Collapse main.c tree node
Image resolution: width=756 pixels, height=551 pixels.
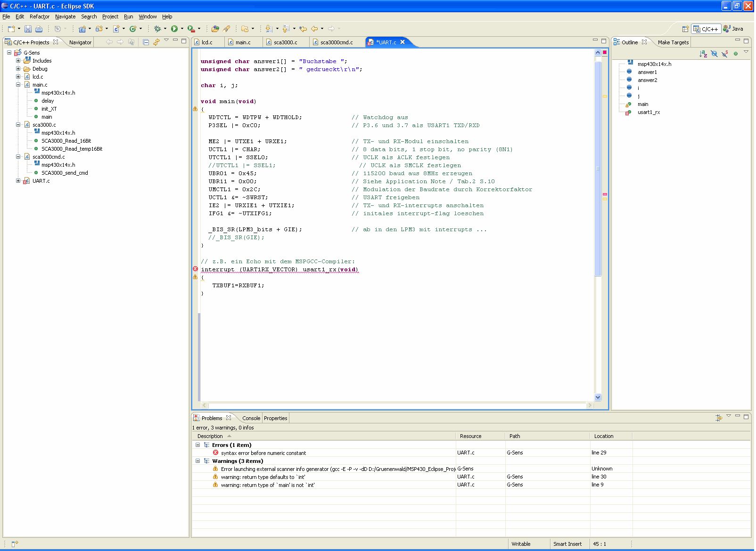(18, 85)
